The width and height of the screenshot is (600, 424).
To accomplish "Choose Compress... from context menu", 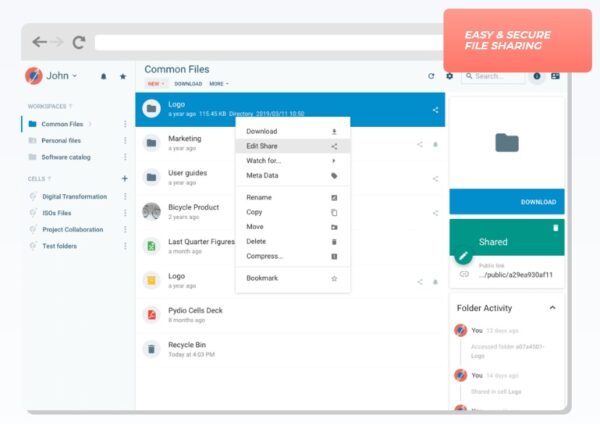I will coord(293,256).
